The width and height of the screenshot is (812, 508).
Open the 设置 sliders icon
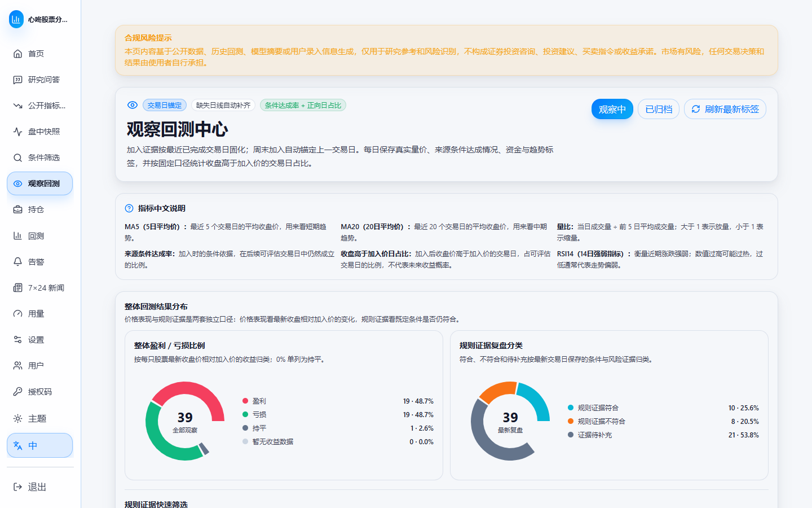(x=17, y=340)
